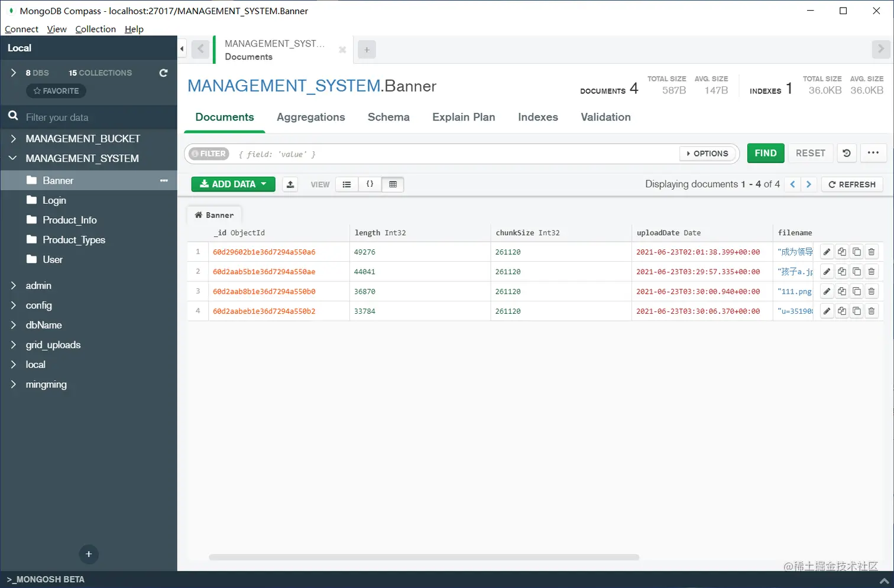
Task: Open the Collection menu
Action: tap(95, 29)
